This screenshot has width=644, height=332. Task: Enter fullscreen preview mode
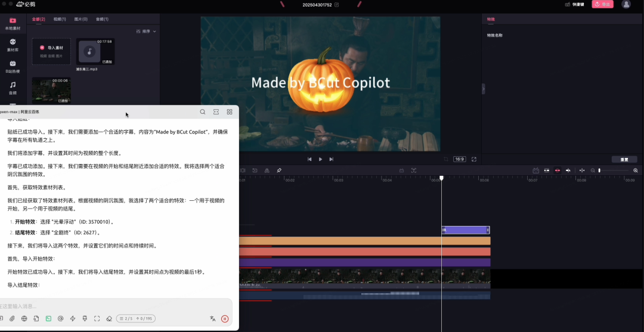474,159
